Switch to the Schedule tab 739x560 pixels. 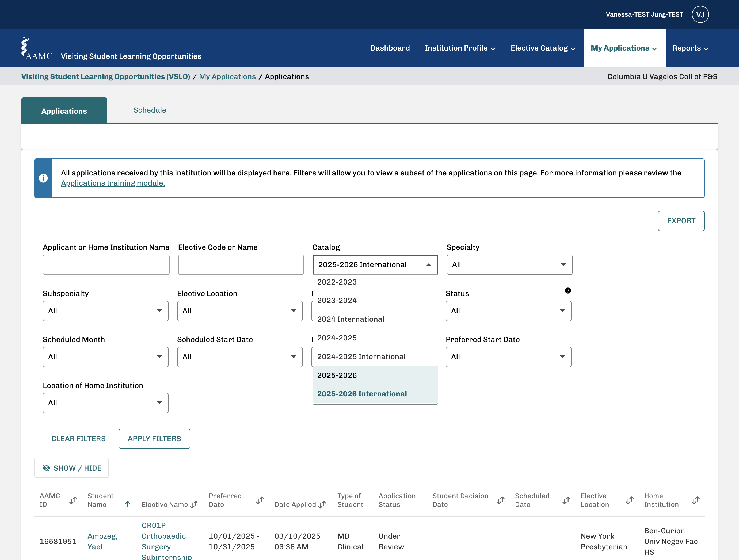(150, 110)
